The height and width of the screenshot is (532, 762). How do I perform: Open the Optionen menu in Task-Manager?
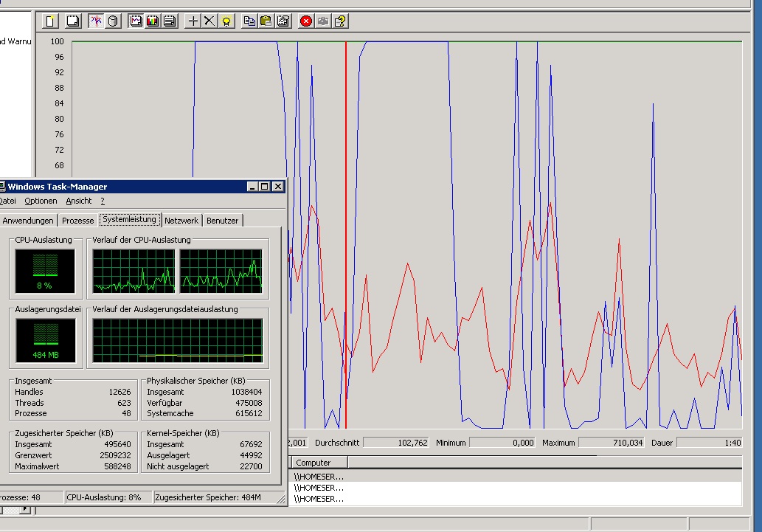40,201
